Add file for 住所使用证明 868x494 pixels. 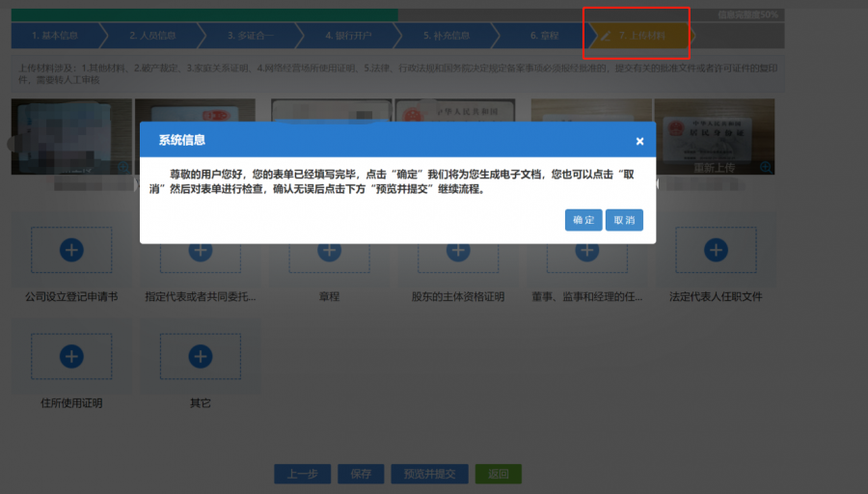pyautogui.click(x=71, y=356)
